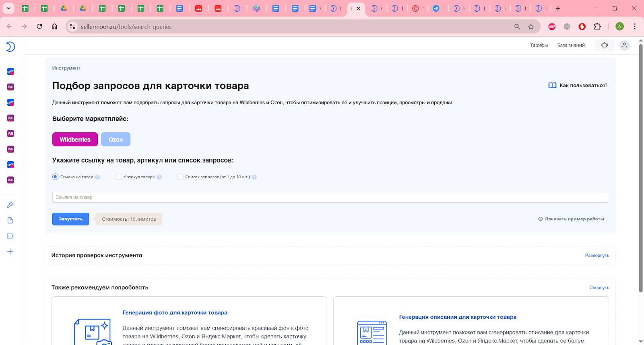Show help for 'Список запросов' option
644x345 pixels.
point(254,177)
